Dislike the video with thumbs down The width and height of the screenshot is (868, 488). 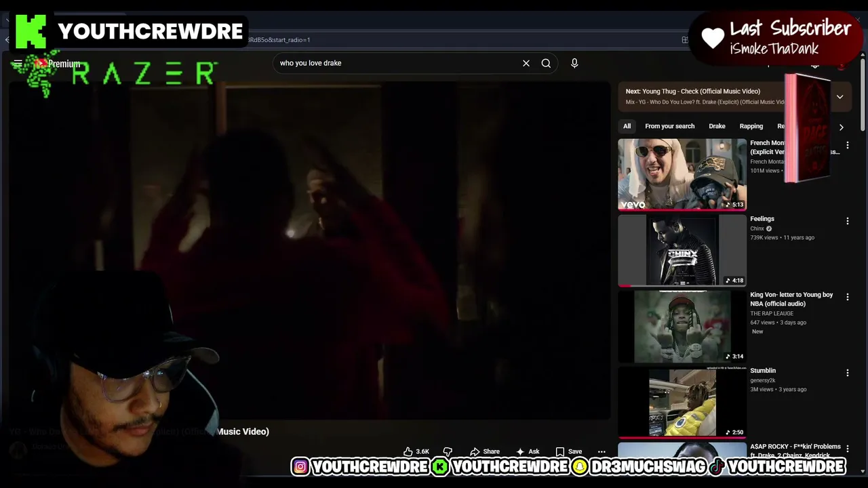coord(448,451)
